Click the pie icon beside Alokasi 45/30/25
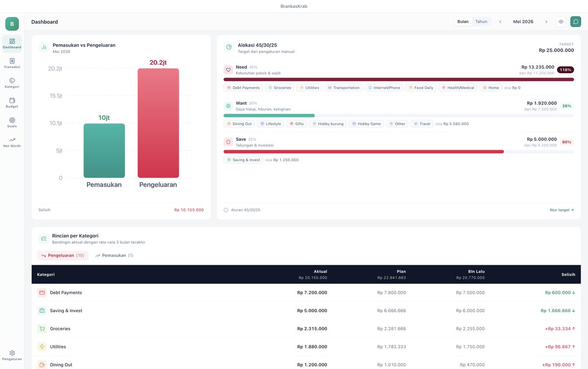This screenshot has height=369, width=588. point(229,47)
